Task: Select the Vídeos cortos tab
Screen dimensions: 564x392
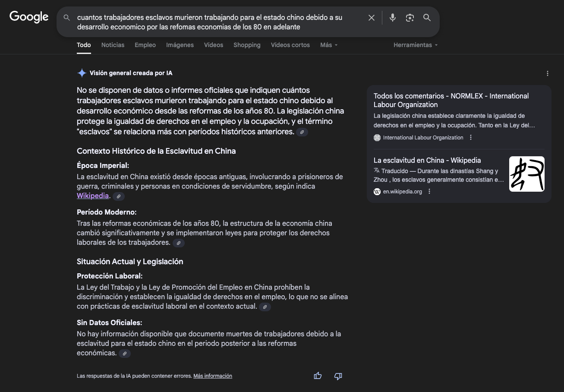Action: click(x=290, y=45)
